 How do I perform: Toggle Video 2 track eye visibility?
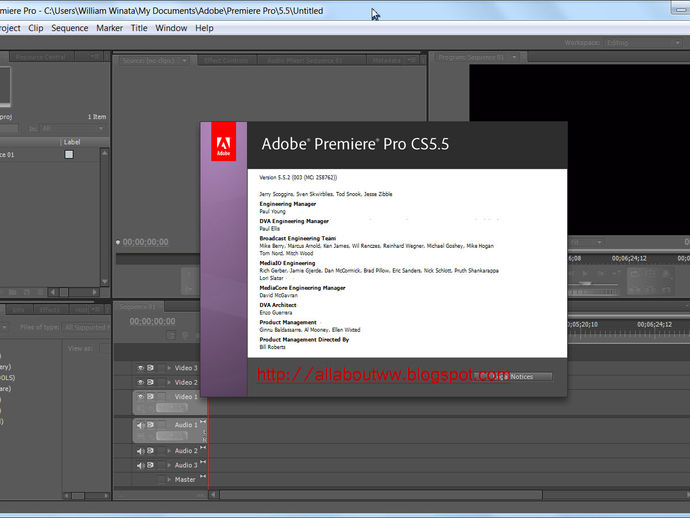[x=140, y=382]
